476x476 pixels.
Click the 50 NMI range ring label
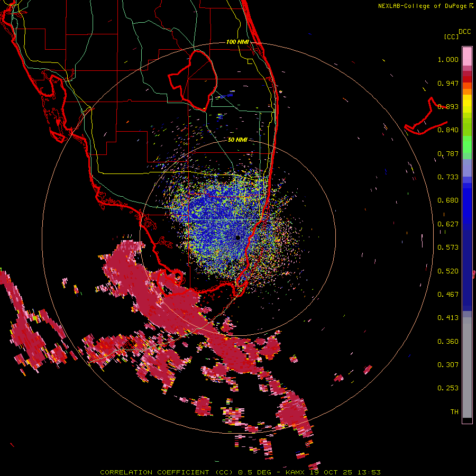[x=237, y=140]
